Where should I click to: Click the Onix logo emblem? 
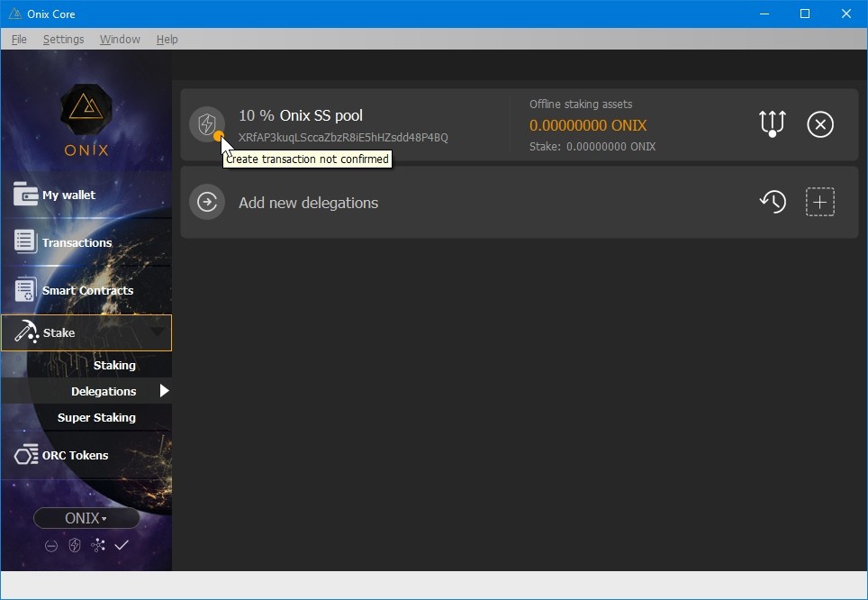point(86,109)
